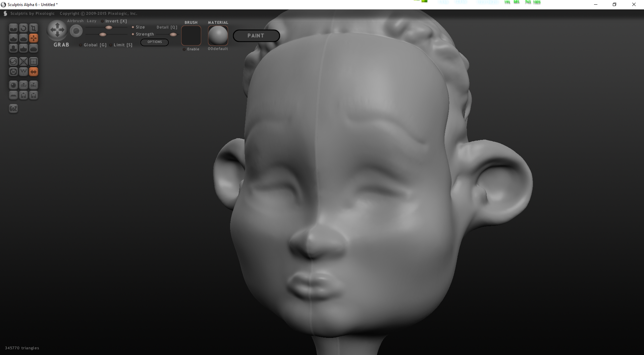Select the Crease brush tool
Viewport: 644px width, 355px height.
tap(13, 28)
